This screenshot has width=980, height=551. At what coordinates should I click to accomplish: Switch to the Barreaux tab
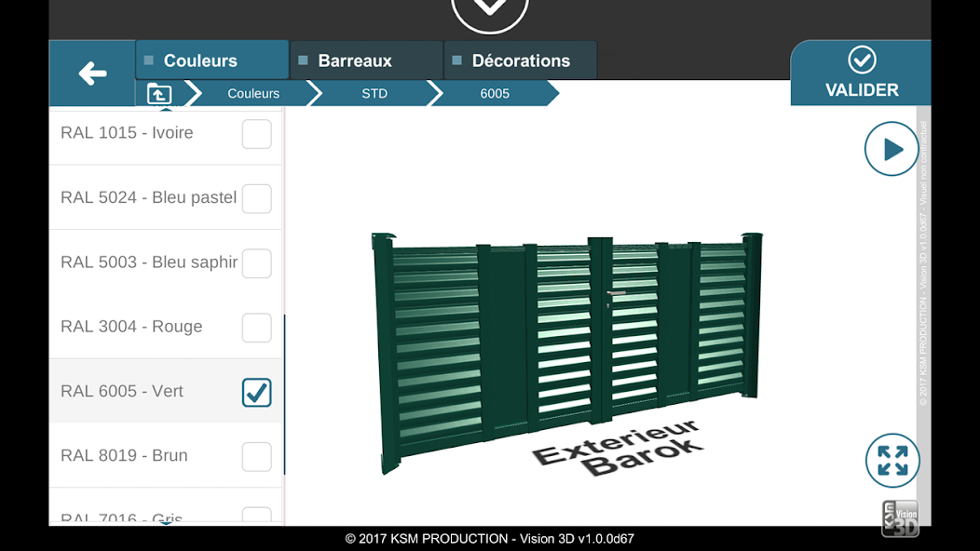point(366,60)
